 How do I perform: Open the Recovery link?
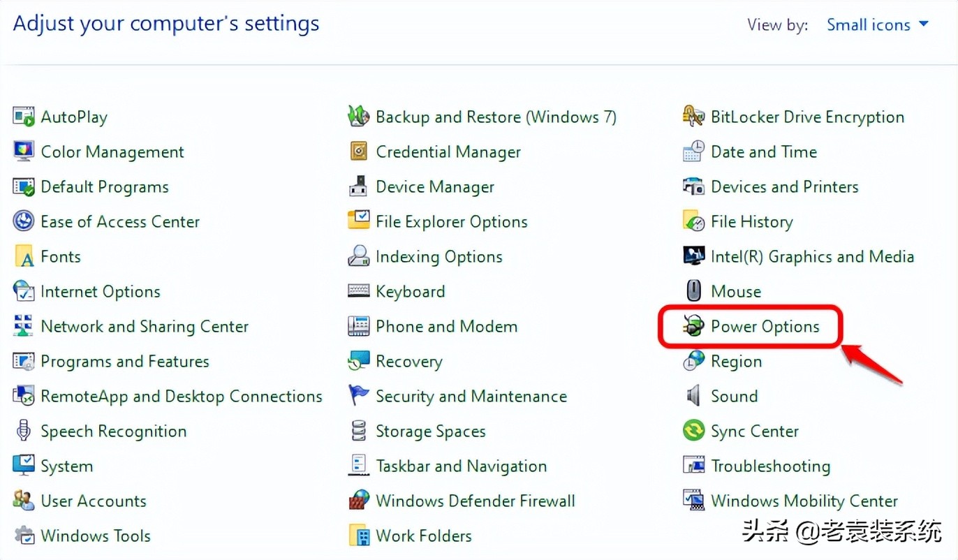pyautogui.click(x=408, y=362)
